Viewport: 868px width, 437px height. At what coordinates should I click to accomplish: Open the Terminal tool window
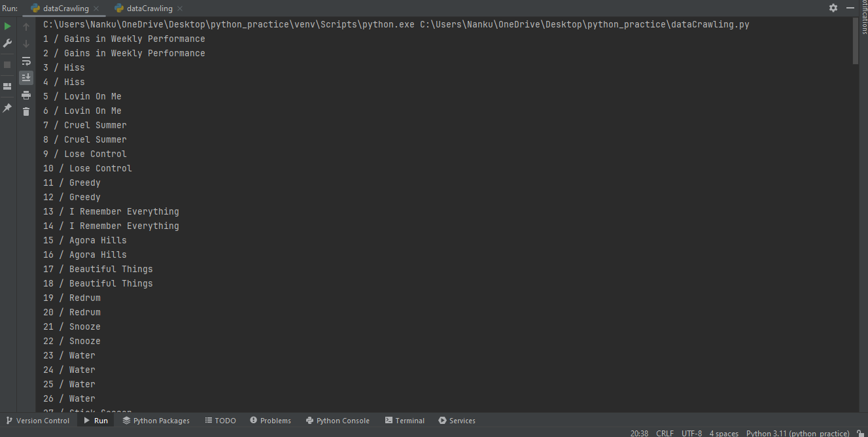(404, 421)
